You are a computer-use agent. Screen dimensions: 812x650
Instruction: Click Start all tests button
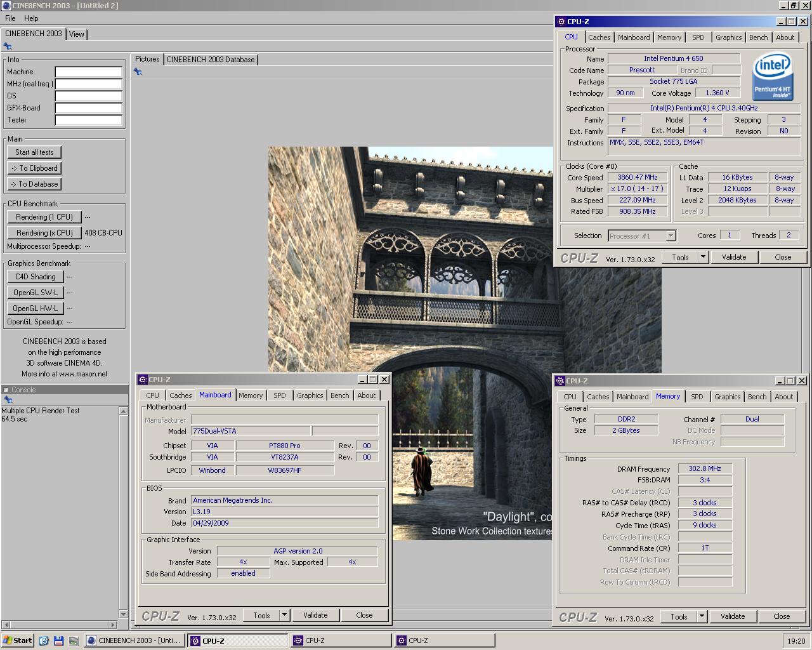[35, 152]
